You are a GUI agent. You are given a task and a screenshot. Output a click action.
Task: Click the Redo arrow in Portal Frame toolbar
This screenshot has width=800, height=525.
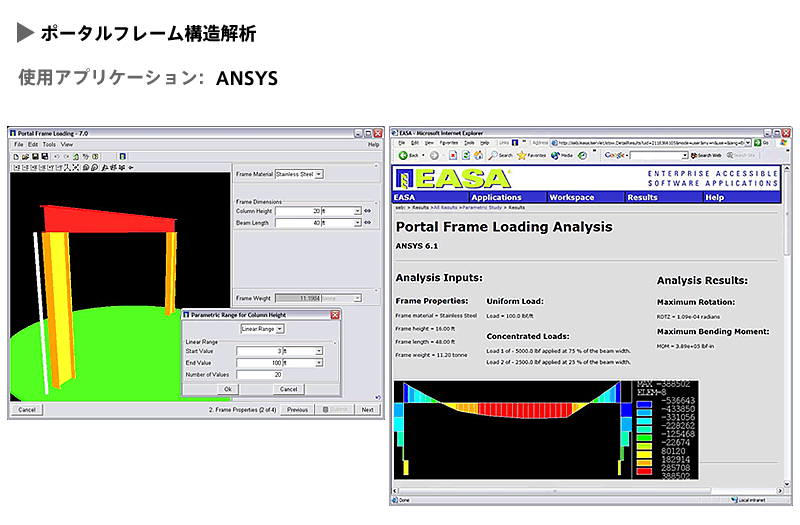[66, 157]
